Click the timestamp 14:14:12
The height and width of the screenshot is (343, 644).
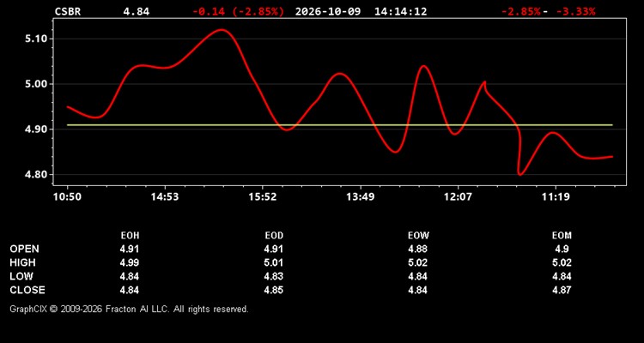[x=400, y=11]
